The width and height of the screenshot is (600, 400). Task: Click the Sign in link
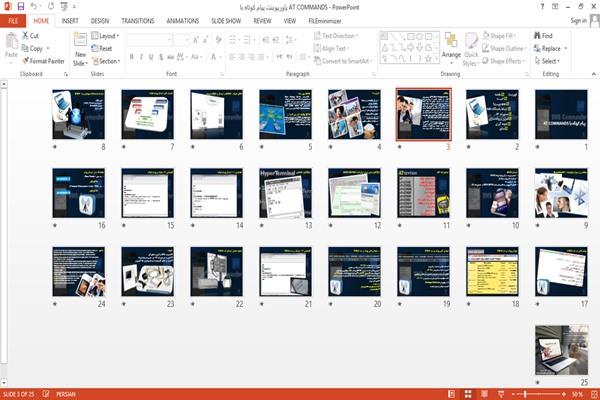[578, 21]
